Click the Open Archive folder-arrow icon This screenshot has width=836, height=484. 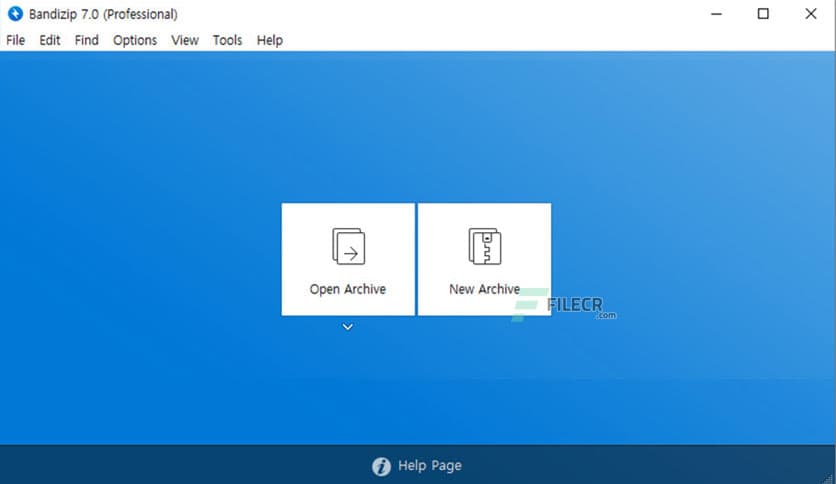349,246
